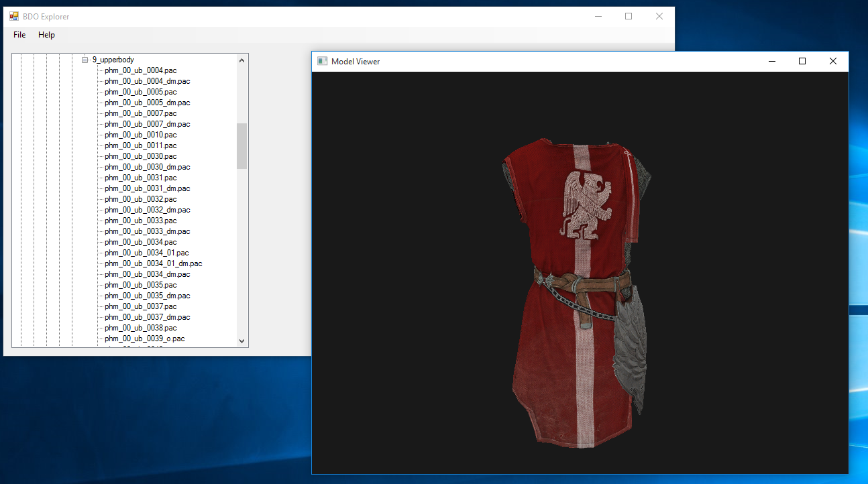Screen dimensions: 868x484
Task: Choose the phm_00_ub_0034_01_dm.pac entry
Action: pyautogui.click(x=153, y=263)
